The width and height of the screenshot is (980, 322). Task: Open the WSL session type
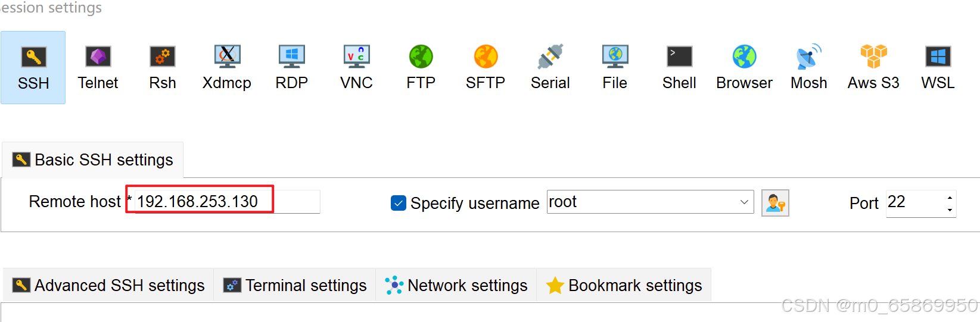938,67
